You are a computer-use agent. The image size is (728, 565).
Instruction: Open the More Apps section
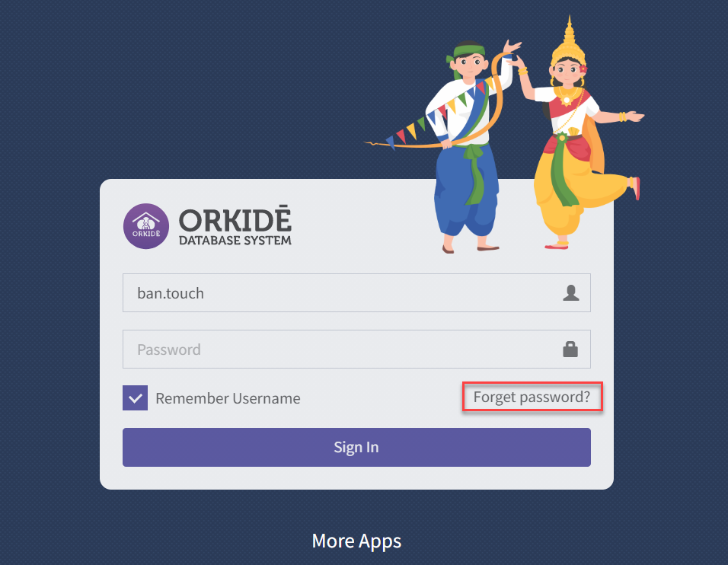tap(356, 541)
